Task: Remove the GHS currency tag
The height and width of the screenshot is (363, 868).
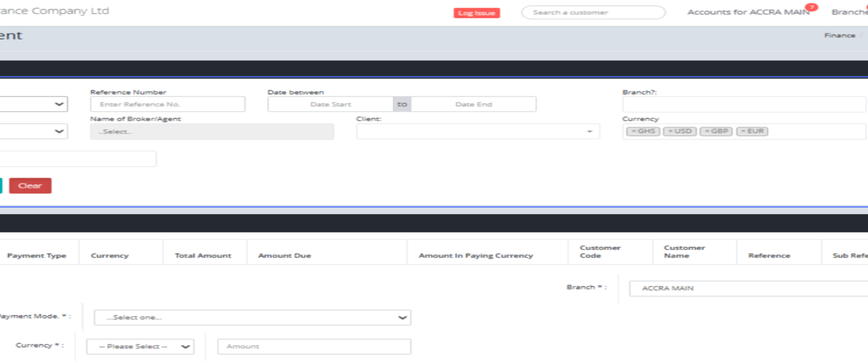Action: point(632,131)
